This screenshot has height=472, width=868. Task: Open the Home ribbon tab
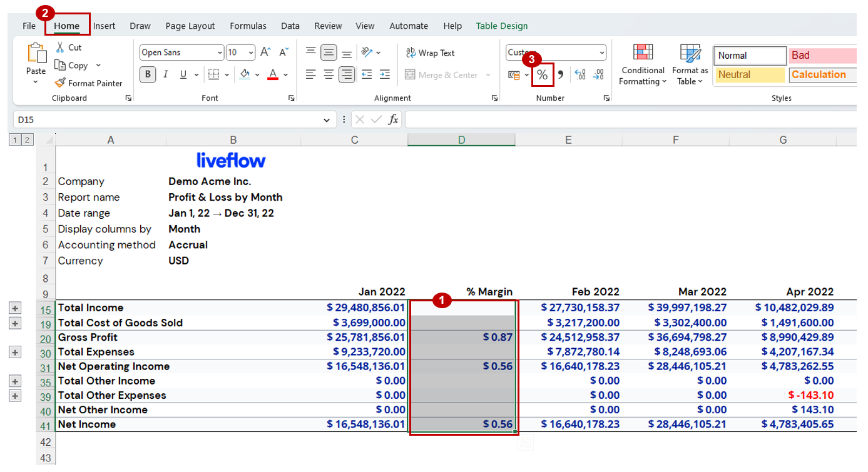pyautogui.click(x=66, y=26)
